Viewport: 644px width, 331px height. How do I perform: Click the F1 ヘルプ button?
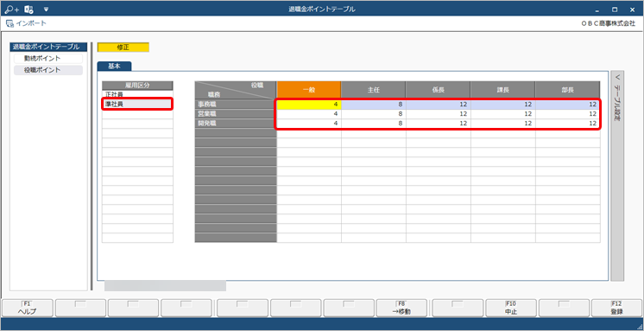coord(27,308)
